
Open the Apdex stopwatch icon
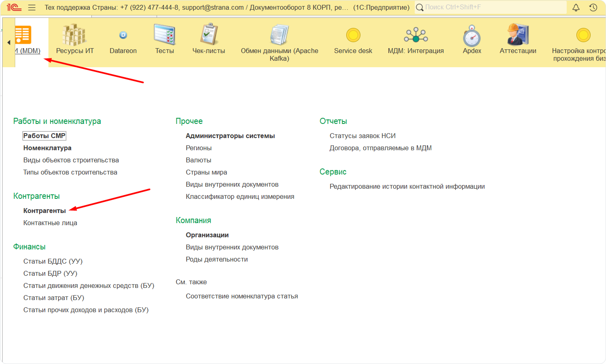pos(471,36)
